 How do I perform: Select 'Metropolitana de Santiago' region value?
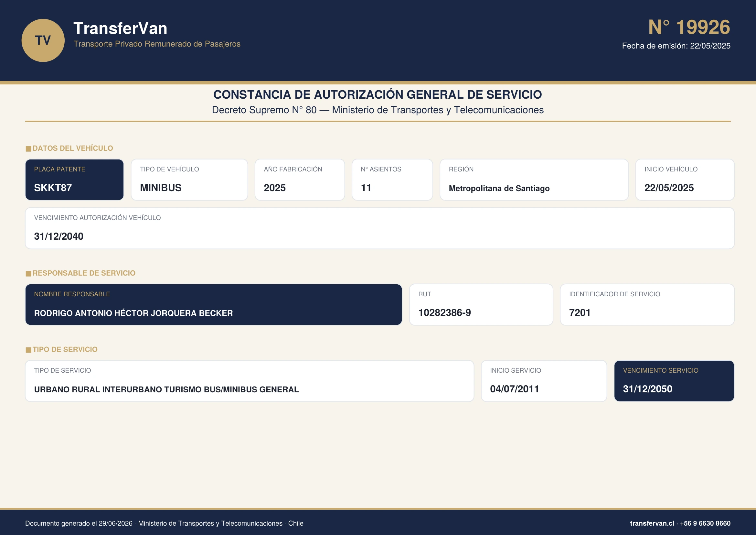click(x=499, y=189)
